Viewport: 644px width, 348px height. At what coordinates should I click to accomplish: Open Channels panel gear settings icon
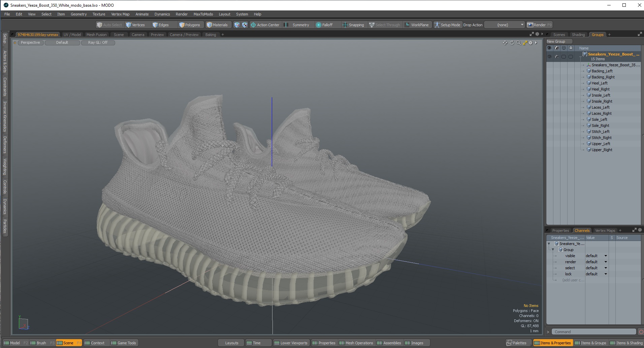640,230
